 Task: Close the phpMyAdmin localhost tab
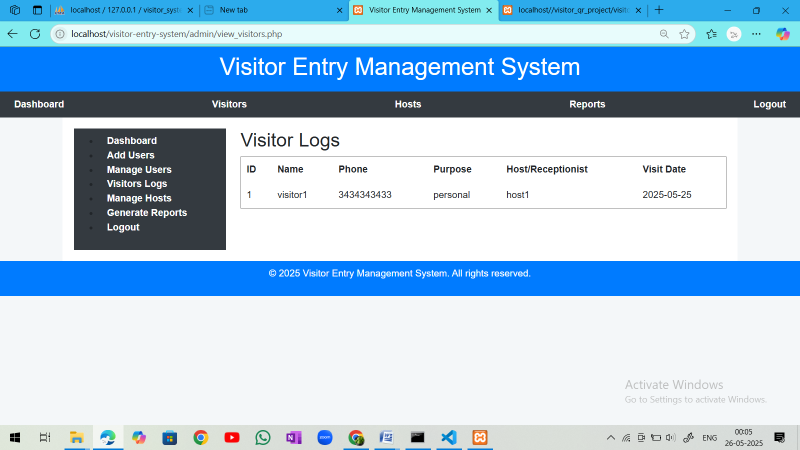point(190,10)
